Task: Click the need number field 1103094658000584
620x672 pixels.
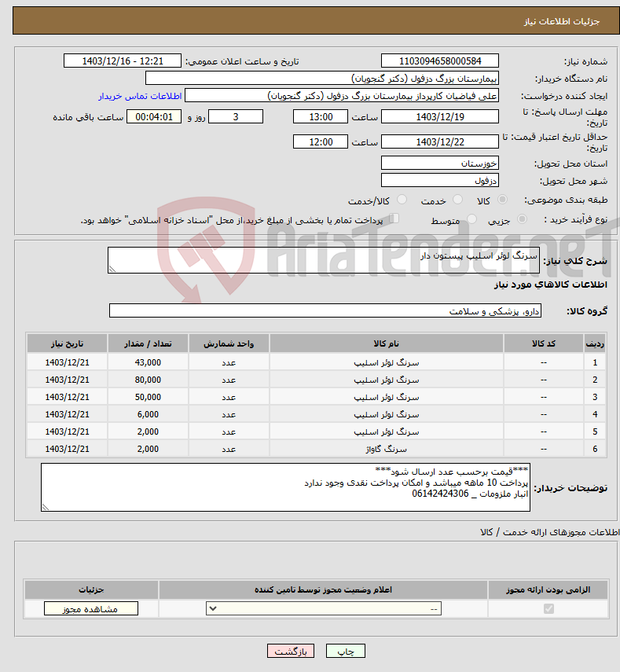Action: click(x=440, y=61)
